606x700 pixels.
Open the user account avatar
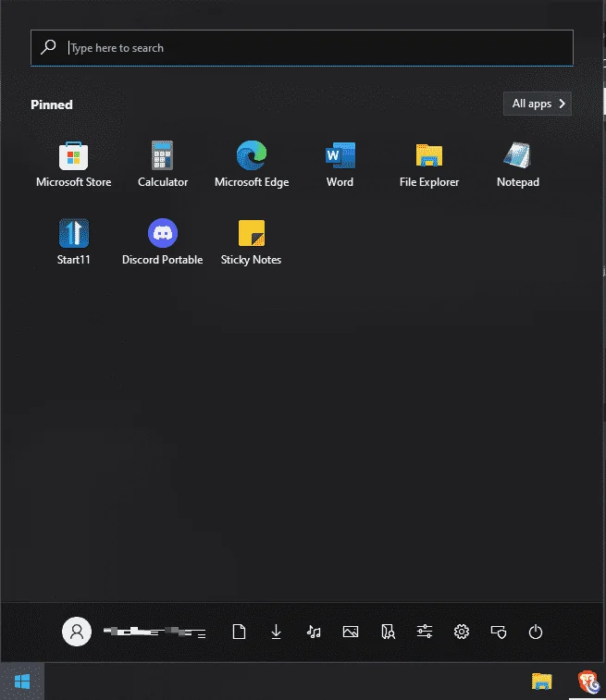(x=77, y=632)
